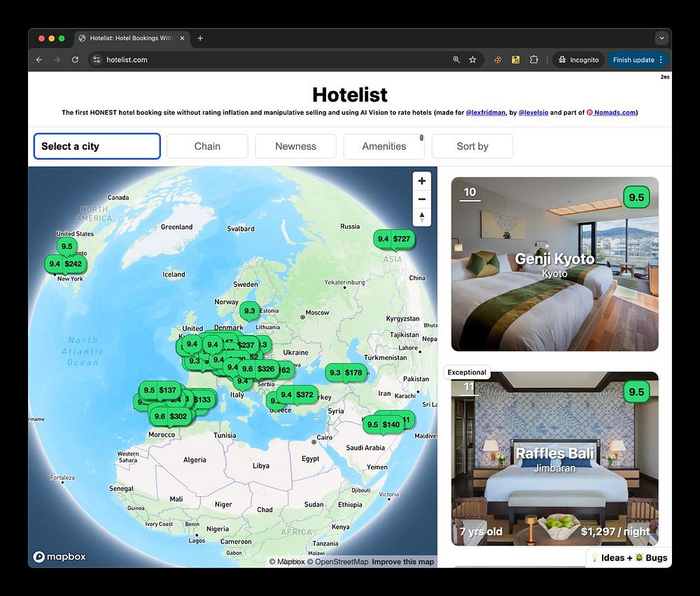Click the 7 yrs old label
700x596 pixels.
[x=481, y=532]
